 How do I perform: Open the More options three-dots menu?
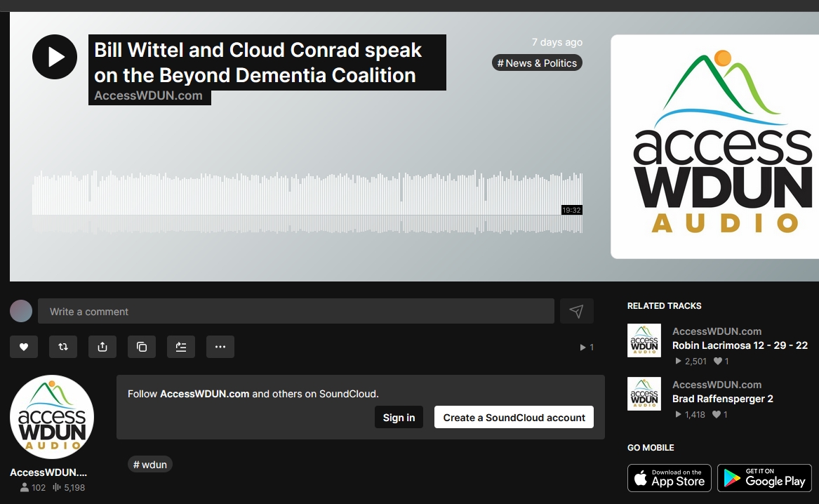tap(220, 347)
